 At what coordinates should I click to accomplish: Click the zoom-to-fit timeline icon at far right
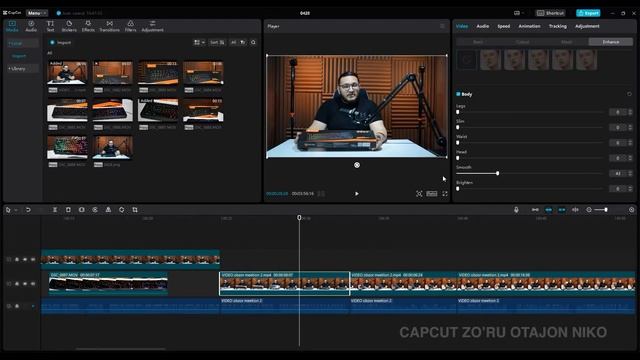coord(631,210)
